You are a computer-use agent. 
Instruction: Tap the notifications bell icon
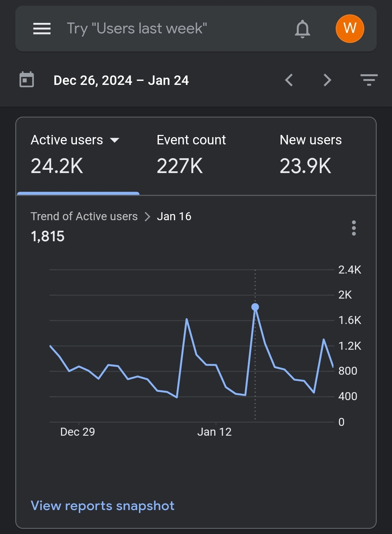tap(302, 29)
